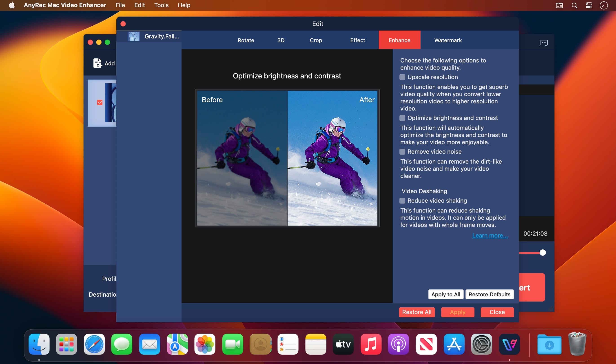This screenshot has width=616, height=364.
Task: Switch to the Watermark tab
Action: (448, 40)
